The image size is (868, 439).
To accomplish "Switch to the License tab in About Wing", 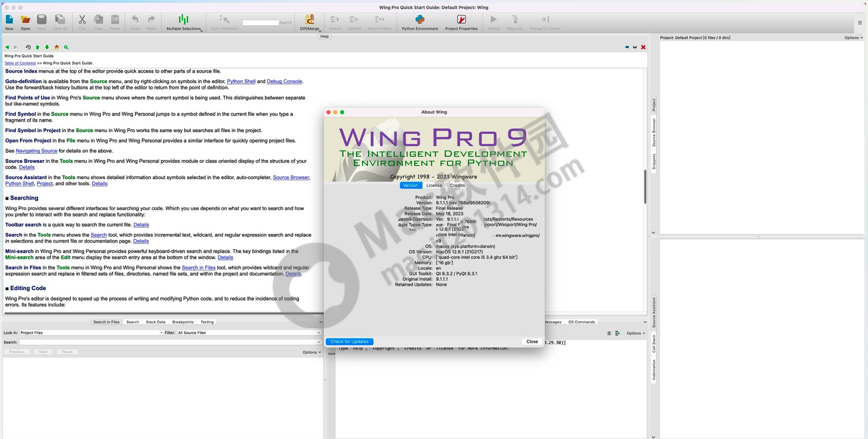I will [x=434, y=186].
